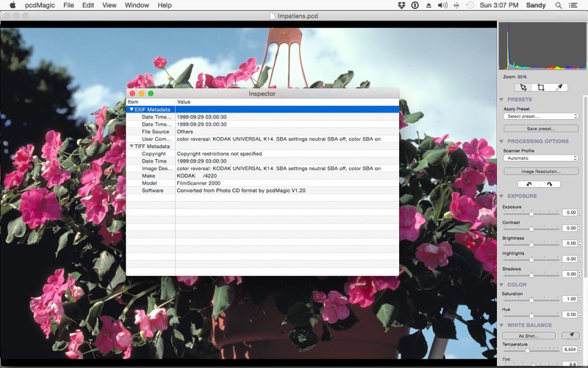Click the Exposure slider handle
The width and height of the screenshot is (588, 368).
(531, 213)
